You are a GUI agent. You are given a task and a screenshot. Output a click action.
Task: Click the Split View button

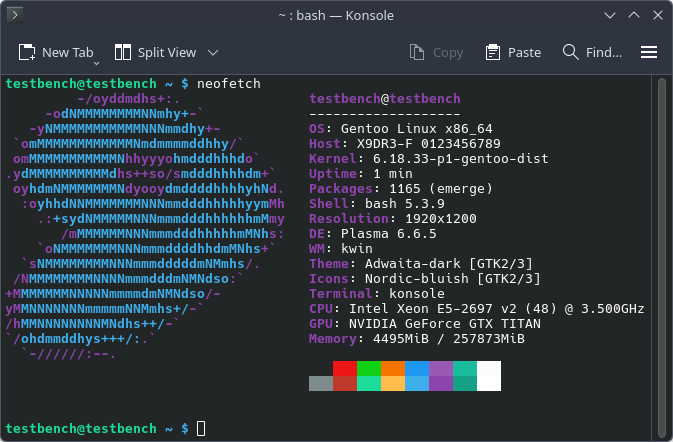point(155,52)
